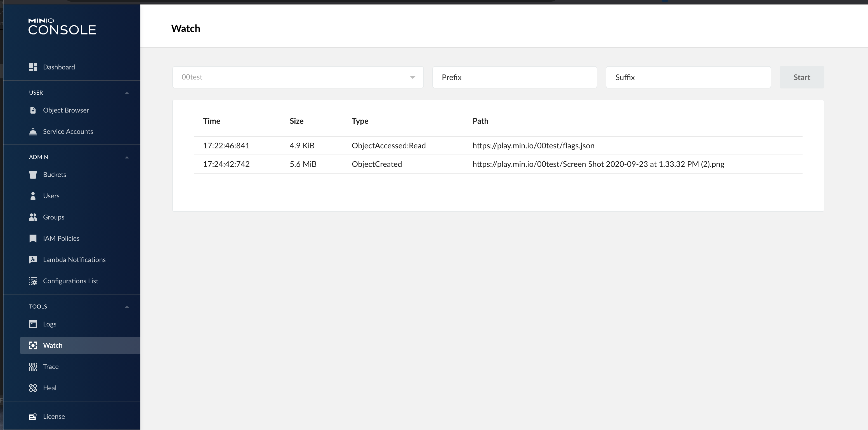The height and width of the screenshot is (430, 868).
Task: Click the Screen Shot png path entry
Action: [x=598, y=164]
